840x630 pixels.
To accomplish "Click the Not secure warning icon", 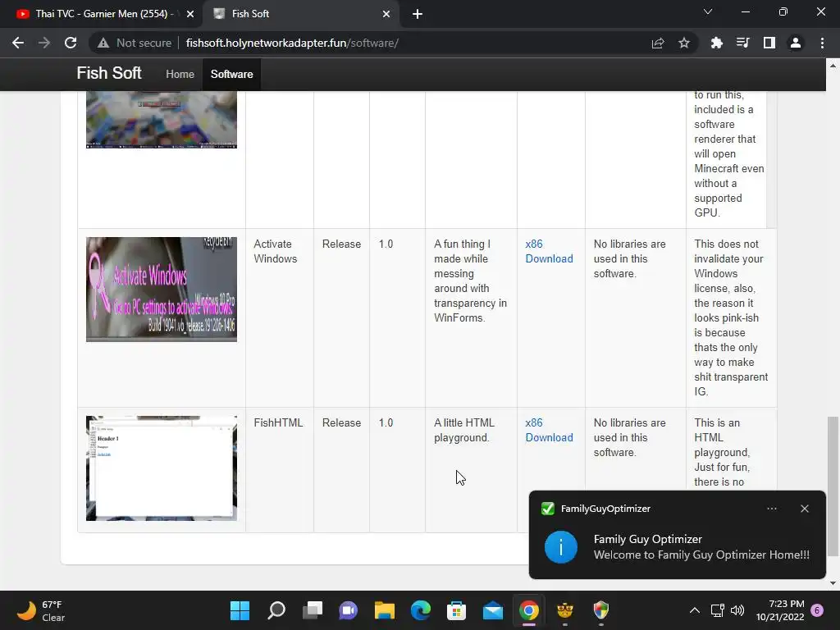I will (x=103, y=43).
